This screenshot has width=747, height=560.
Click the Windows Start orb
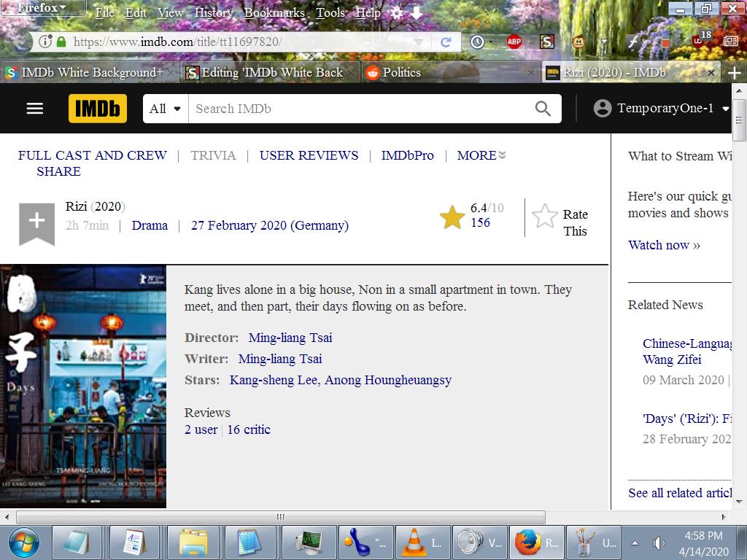[24, 542]
